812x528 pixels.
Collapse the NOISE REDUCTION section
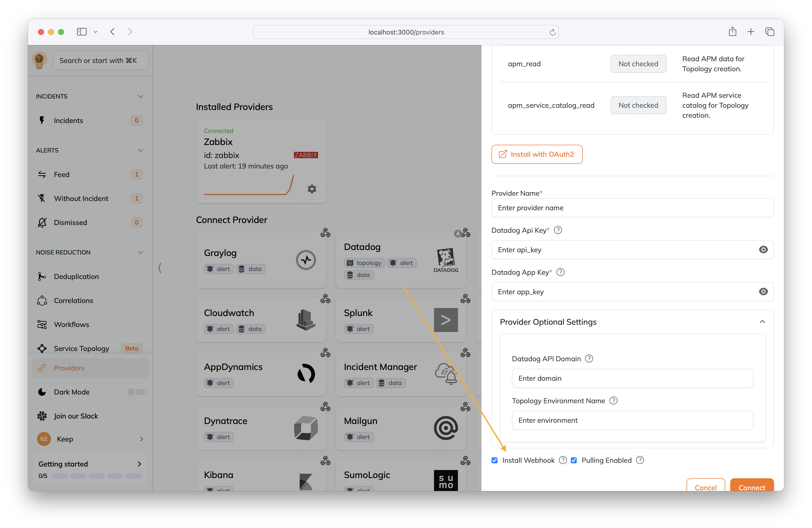tap(140, 252)
